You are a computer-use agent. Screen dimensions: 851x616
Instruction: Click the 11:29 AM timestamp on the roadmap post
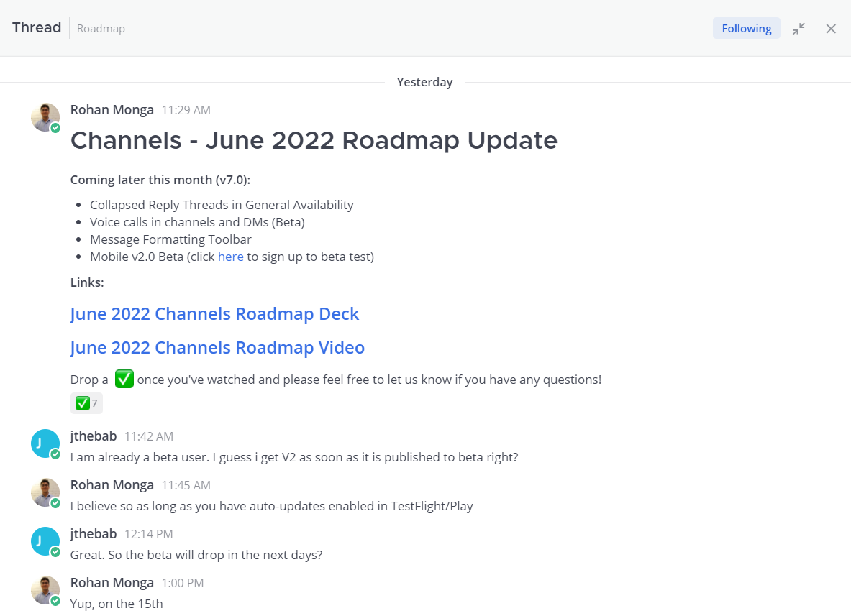tap(186, 111)
